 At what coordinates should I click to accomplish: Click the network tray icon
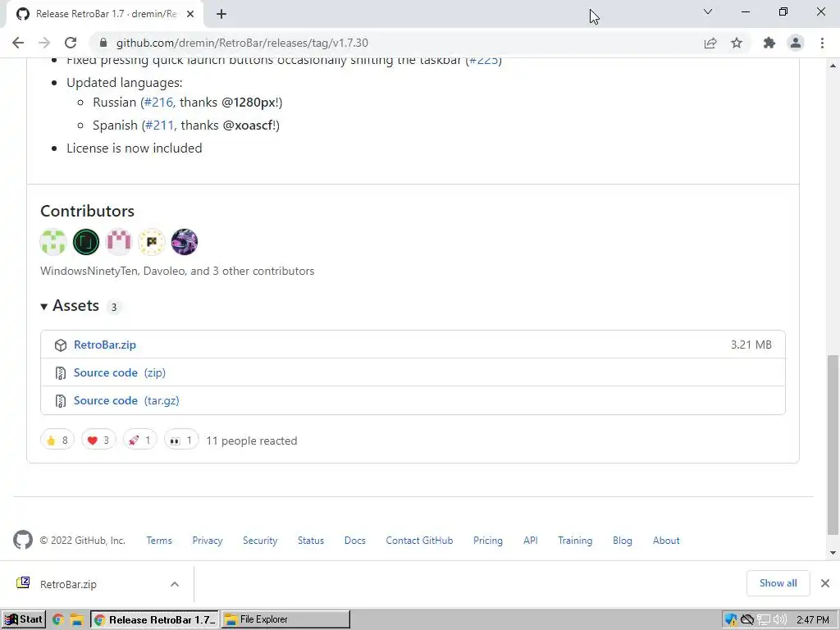pos(764,620)
